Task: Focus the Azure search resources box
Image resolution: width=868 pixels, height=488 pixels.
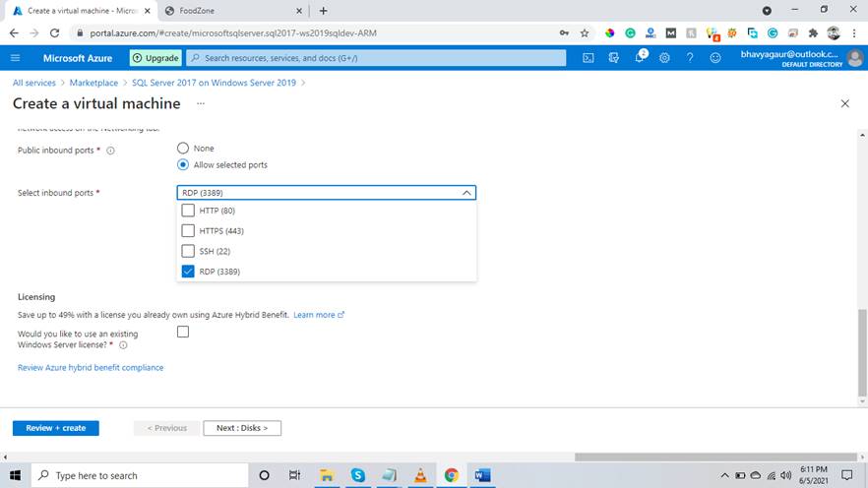Action: 376,57
